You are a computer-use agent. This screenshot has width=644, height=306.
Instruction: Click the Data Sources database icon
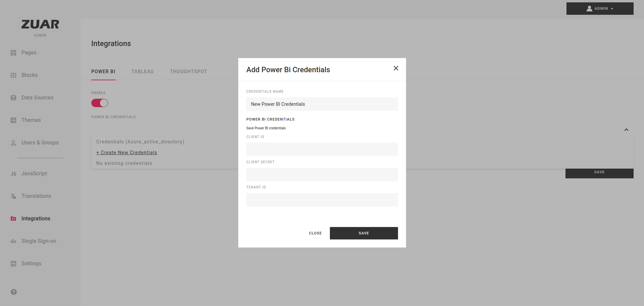point(13,98)
